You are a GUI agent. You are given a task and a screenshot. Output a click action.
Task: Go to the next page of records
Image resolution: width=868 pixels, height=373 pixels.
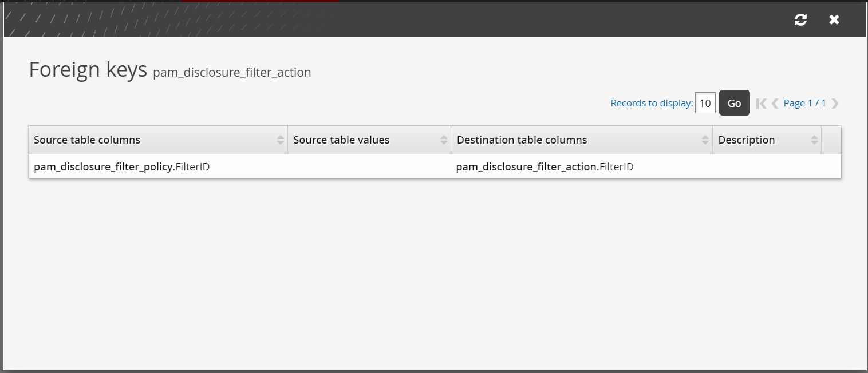pos(835,104)
